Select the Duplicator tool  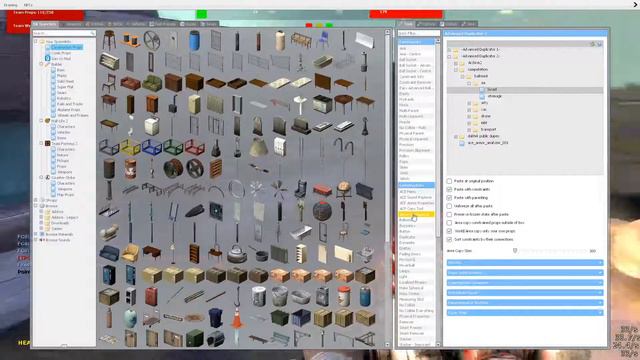pyautogui.click(x=416, y=237)
